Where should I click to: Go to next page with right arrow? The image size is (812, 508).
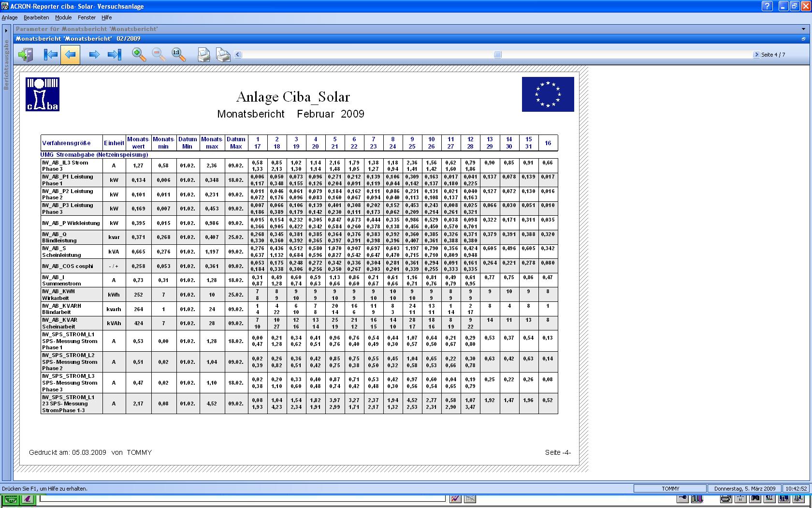(x=94, y=55)
